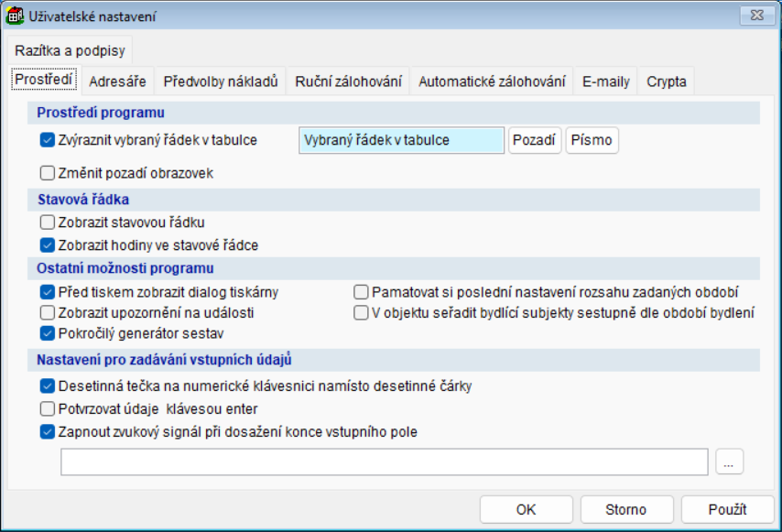The width and height of the screenshot is (782, 532).
Task: Toggle Před tiskem zobrazit dialog tiskárny
Action: tap(48, 293)
